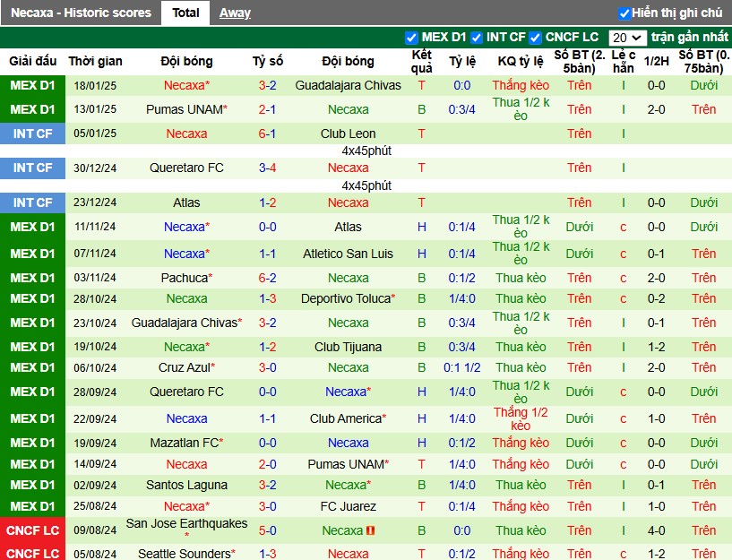Disable the CNCF LC filter checkbox
This screenshot has width=732, height=560.
pyautogui.click(x=535, y=38)
